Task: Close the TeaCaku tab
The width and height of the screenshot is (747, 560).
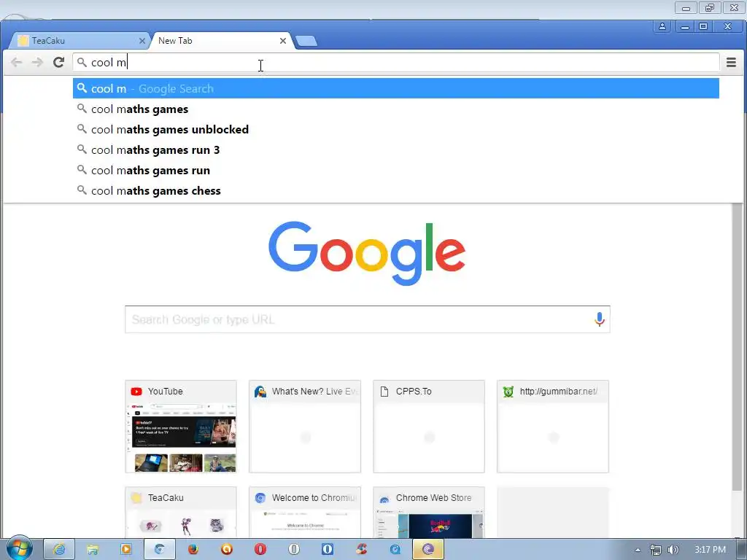Action: coord(142,41)
